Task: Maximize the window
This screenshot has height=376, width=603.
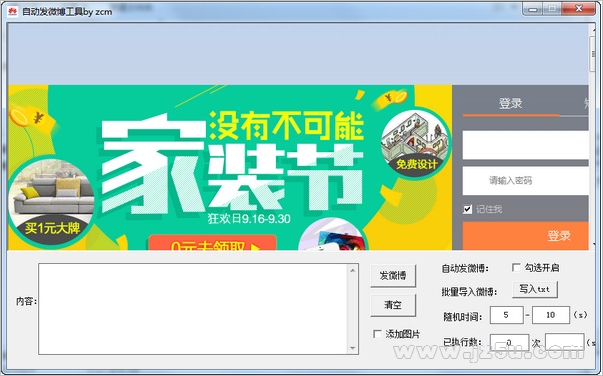Action: (x=552, y=9)
